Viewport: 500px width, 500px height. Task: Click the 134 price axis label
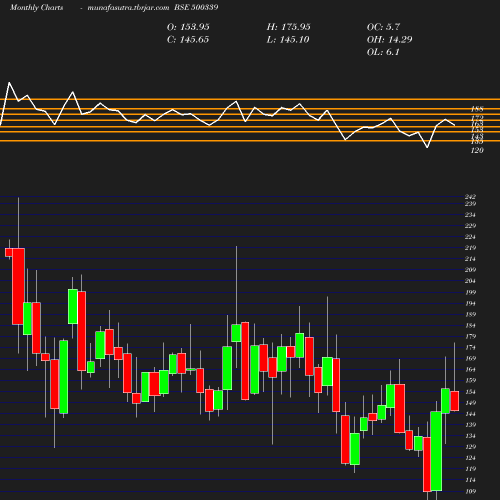click(x=470, y=436)
